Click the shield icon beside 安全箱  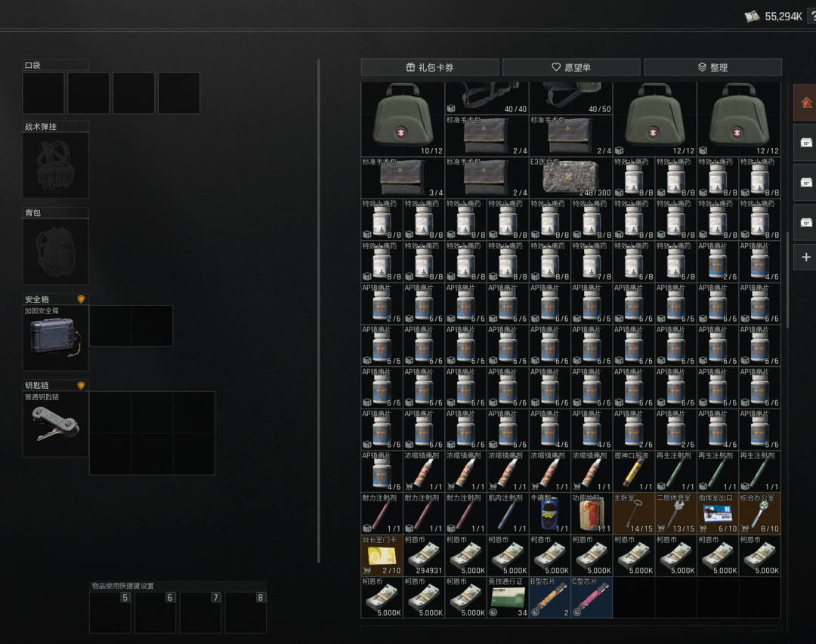(81, 299)
